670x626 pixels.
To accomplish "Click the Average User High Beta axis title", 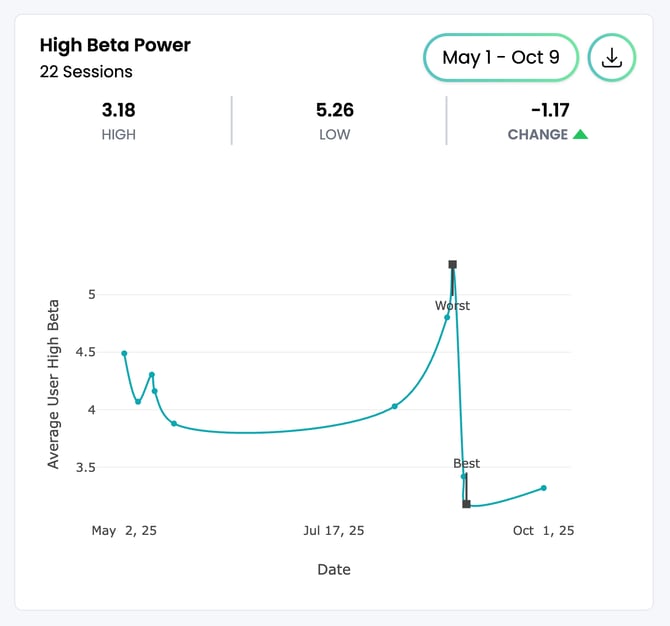I will [x=54, y=383].
